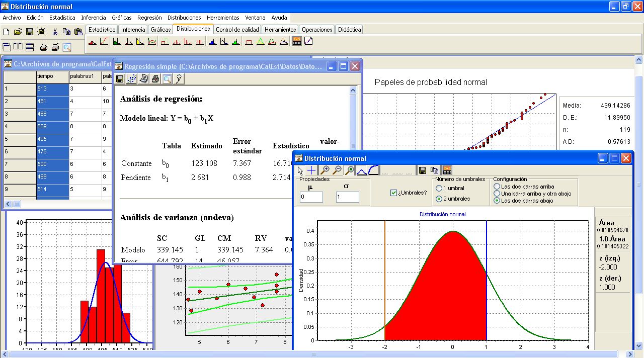Click the scroll left arrow in data window
Image resolution: width=644 pixels, height=358 pixels.
pyautogui.click(x=8, y=204)
